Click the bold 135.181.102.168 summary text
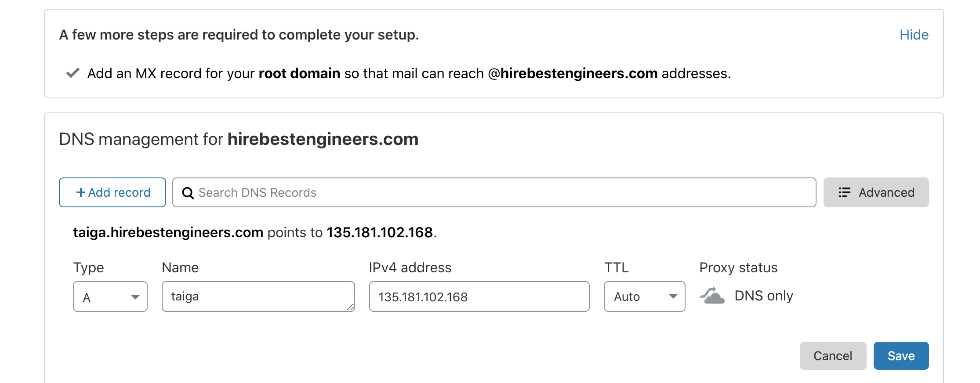 click(380, 232)
